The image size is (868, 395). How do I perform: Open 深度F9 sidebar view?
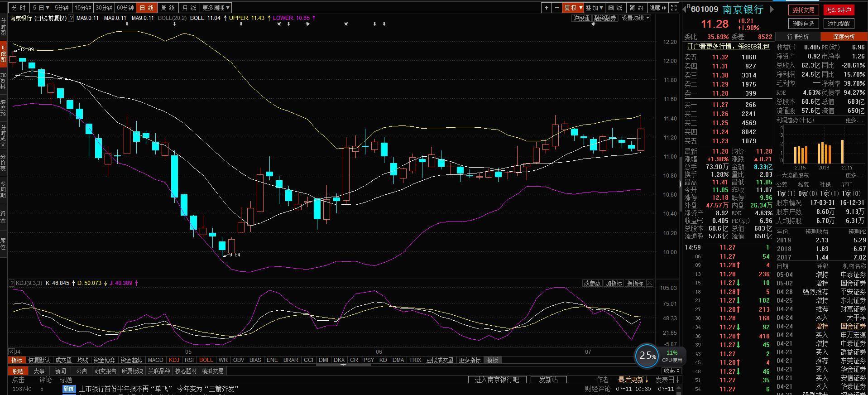point(3,108)
